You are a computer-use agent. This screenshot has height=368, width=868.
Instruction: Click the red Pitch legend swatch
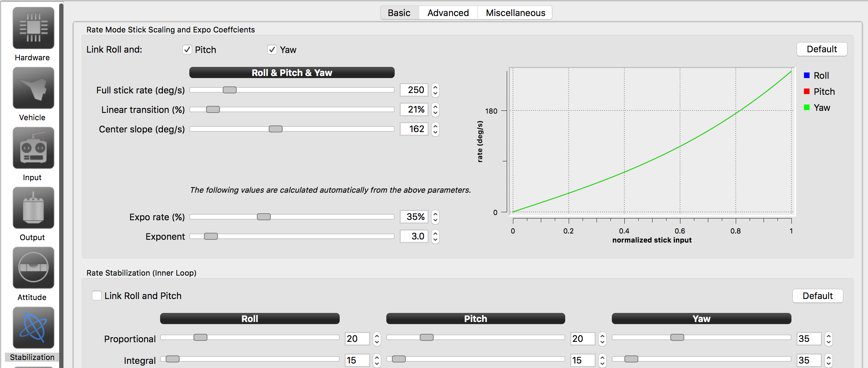807,91
